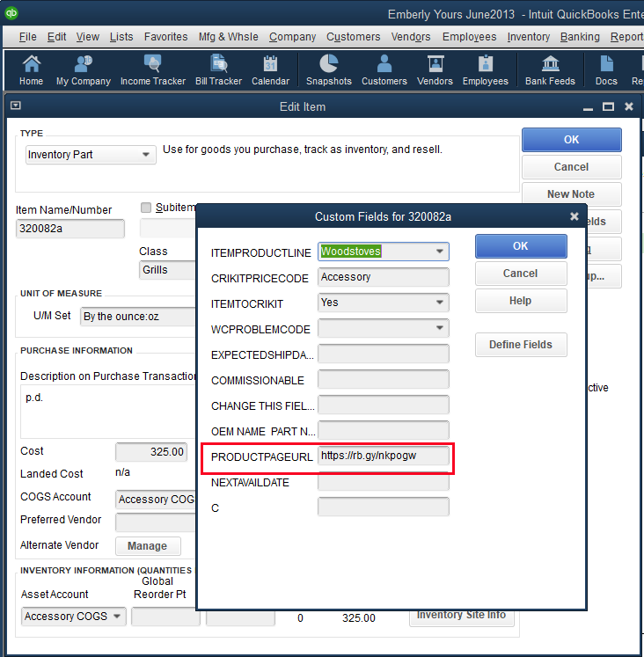Open the Home icon in toolbar
Screen dimensions: 644x657
(31, 70)
